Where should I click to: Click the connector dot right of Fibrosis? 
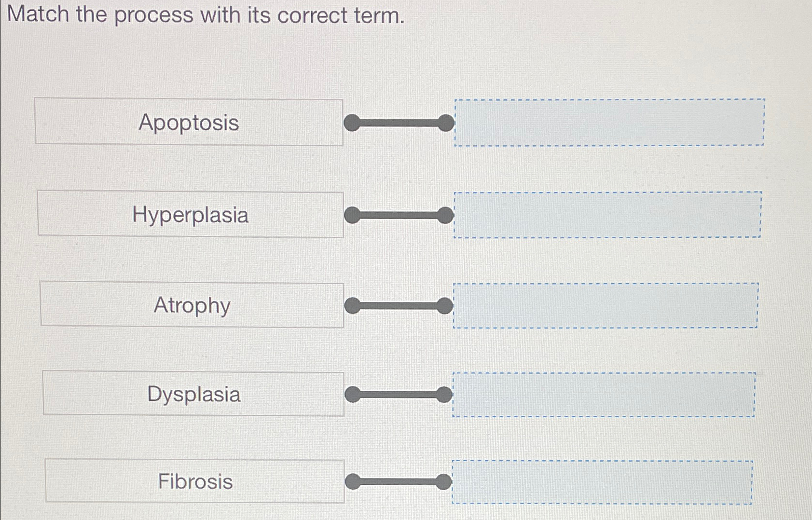coord(352,482)
